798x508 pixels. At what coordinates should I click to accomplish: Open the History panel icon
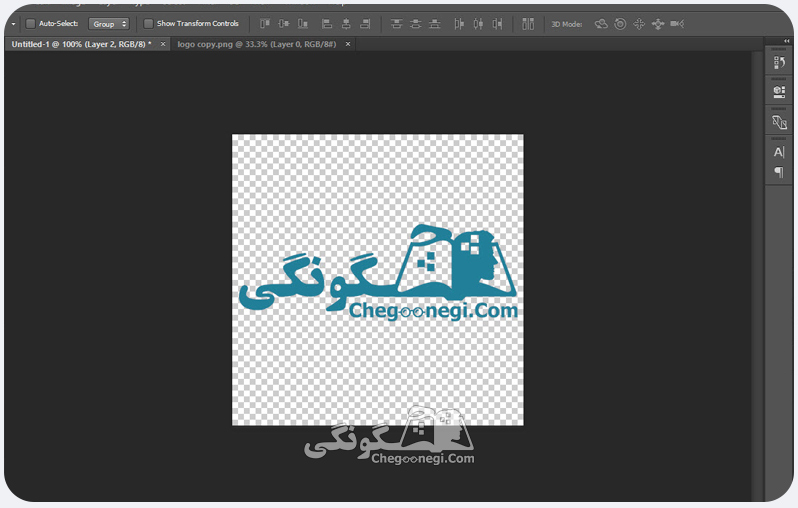point(779,63)
